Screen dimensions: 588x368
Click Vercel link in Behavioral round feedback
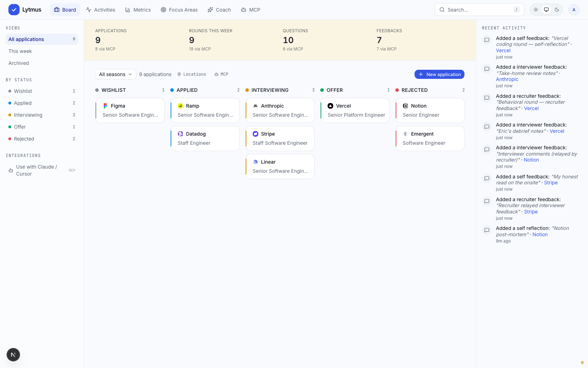point(531,108)
